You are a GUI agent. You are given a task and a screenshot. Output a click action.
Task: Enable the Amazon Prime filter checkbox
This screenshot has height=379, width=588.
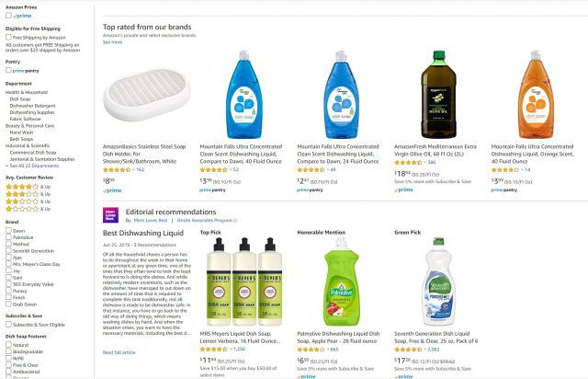(8, 16)
